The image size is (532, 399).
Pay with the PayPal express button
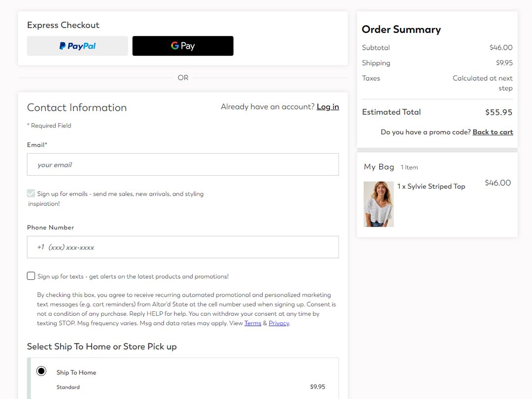77,46
